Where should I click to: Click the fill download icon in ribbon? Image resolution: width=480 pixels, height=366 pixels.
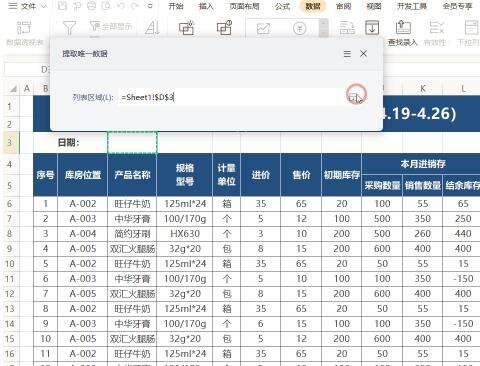372,28
